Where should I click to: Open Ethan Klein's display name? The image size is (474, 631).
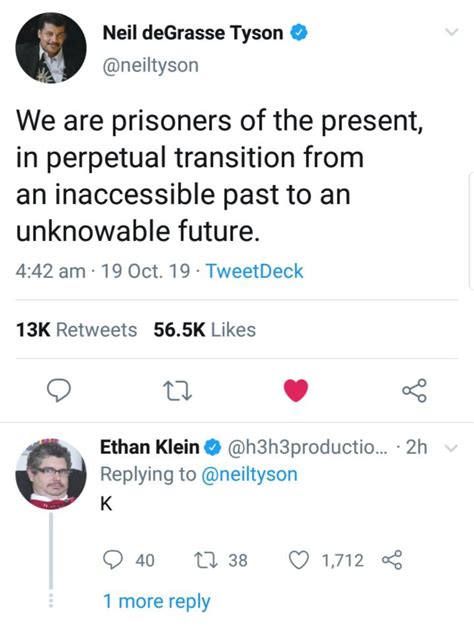pyautogui.click(x=149, y=447)
